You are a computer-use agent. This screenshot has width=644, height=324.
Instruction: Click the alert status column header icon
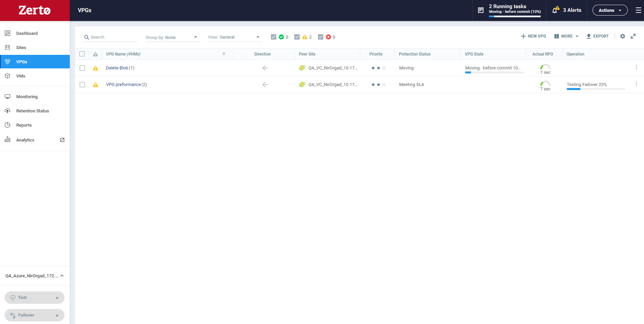[x=95, y=54]
